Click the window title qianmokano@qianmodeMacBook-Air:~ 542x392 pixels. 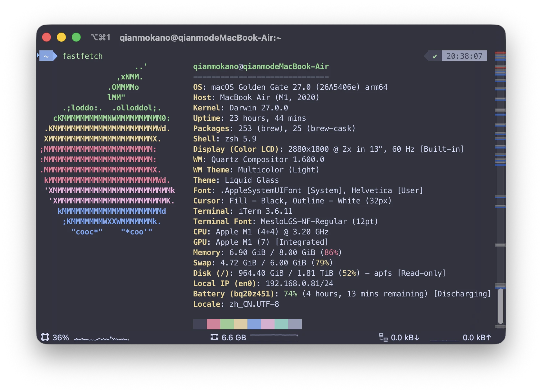click(x=201, y=38)
